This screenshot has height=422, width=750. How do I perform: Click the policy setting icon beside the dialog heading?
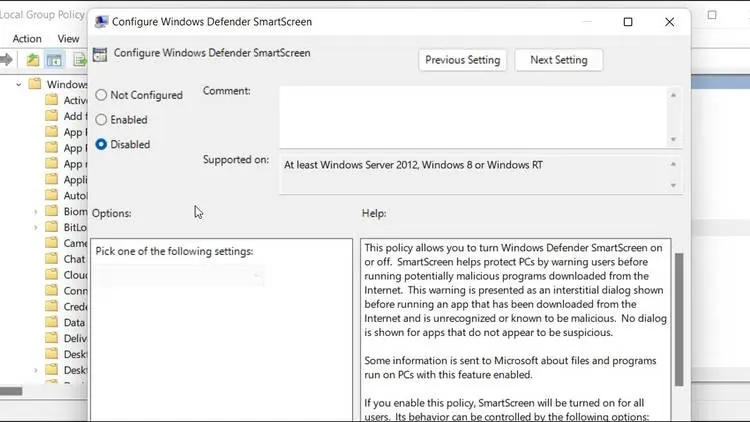point(100,55)
